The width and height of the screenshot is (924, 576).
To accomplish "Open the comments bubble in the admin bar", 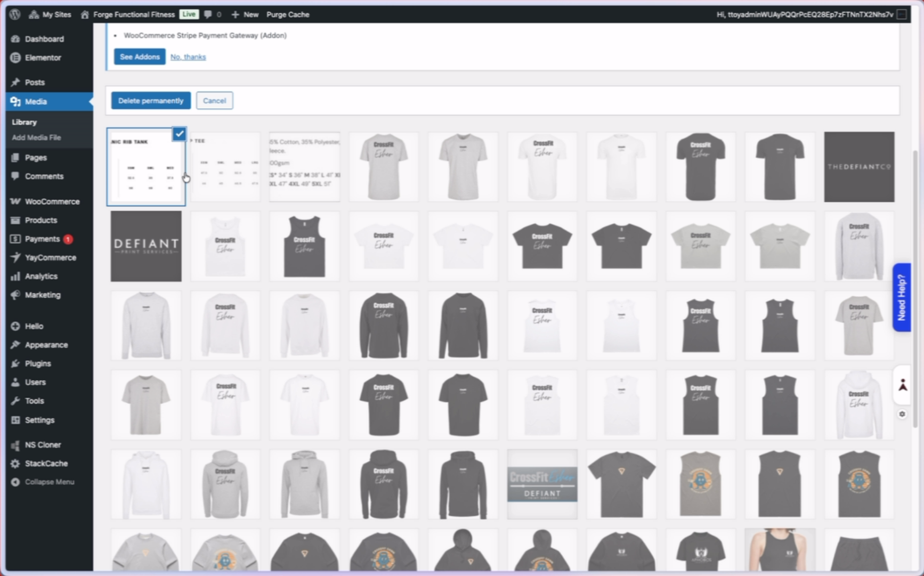I will tap(212, 14).
